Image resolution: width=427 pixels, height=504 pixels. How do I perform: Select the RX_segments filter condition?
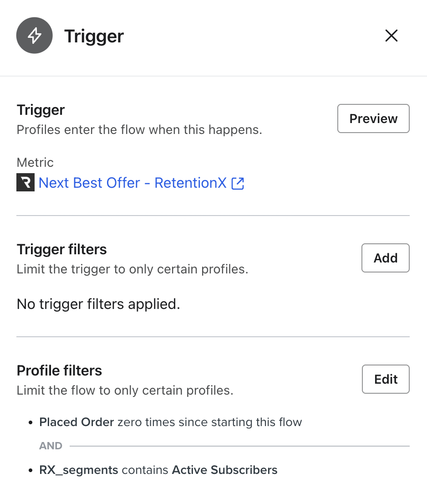click(x=78, y=470)
